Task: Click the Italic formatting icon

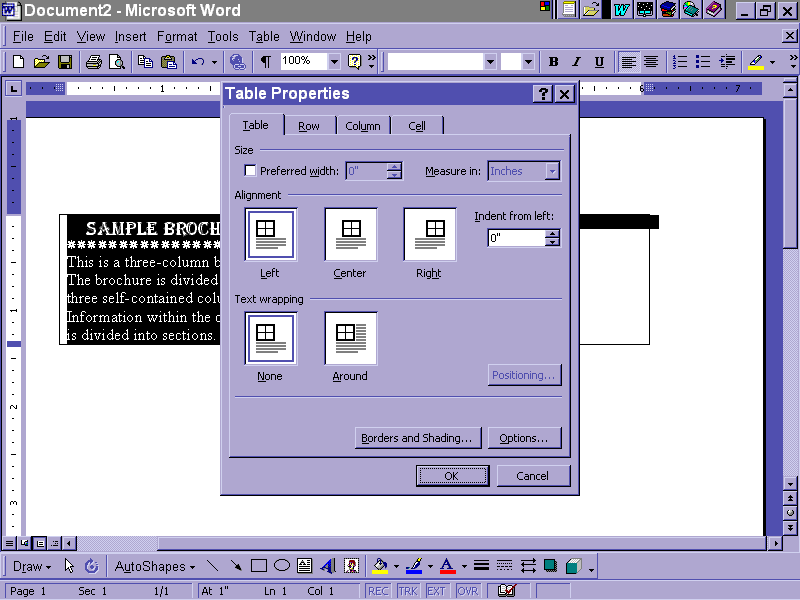Action: (x=576, y=62)
